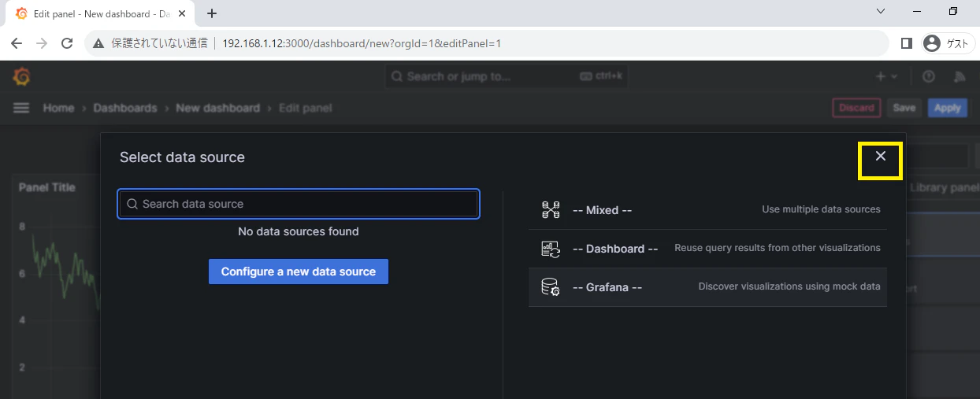Click Configure a new data source button
This screenshot has height=399, width=980.
[x=299, y=272]
